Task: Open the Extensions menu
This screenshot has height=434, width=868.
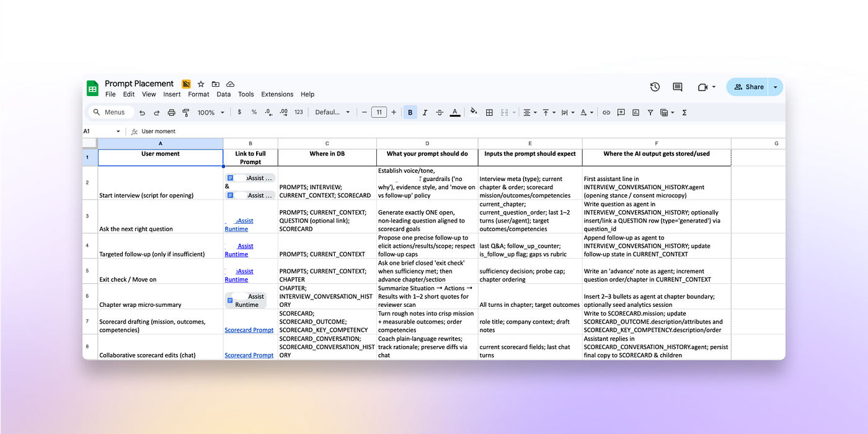Action: coord(277,94)
